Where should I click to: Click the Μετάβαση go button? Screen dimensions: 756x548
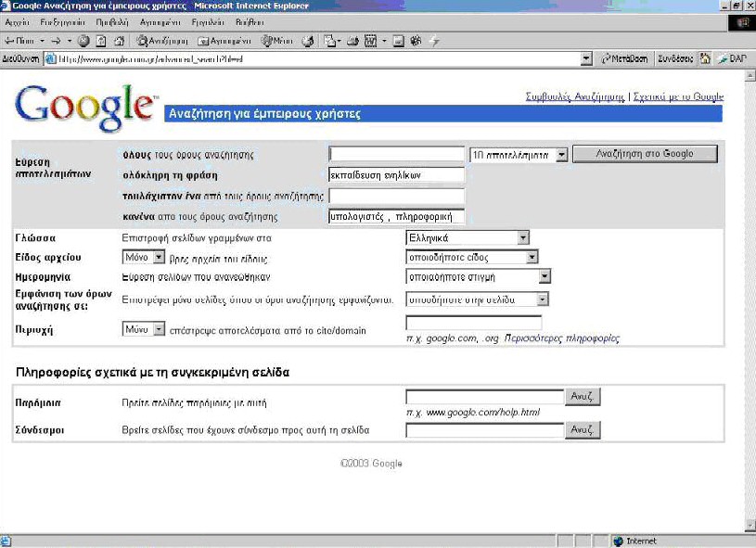pos(624,58)
